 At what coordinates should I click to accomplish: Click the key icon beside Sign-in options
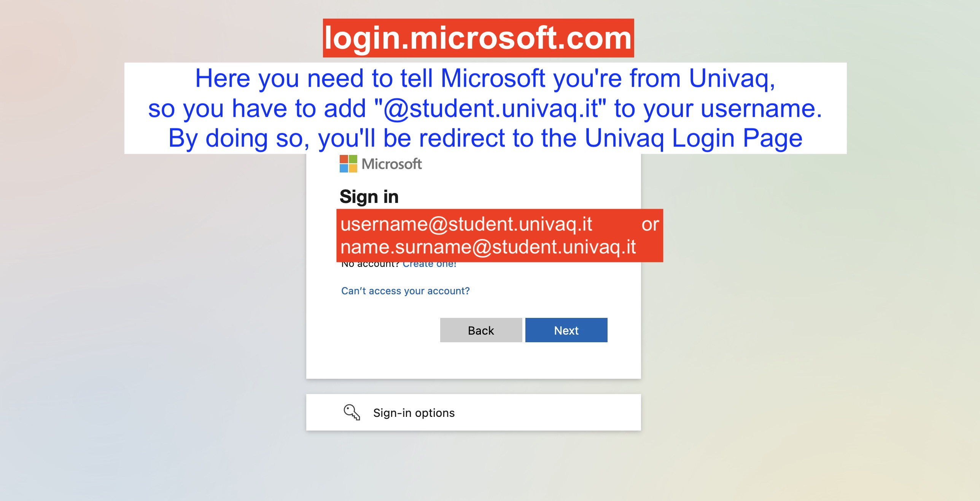click(352, 412)
